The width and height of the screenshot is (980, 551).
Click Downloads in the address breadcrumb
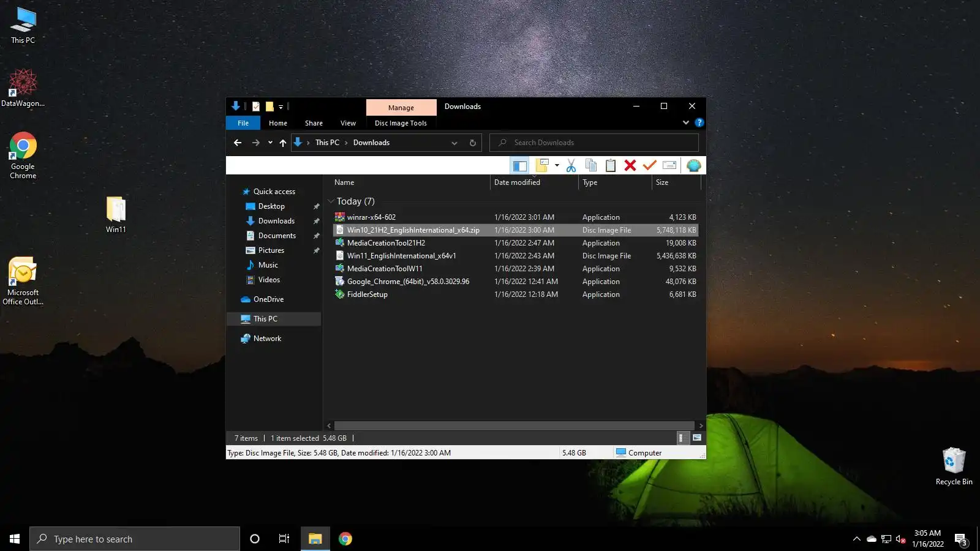tap(372, 143)
